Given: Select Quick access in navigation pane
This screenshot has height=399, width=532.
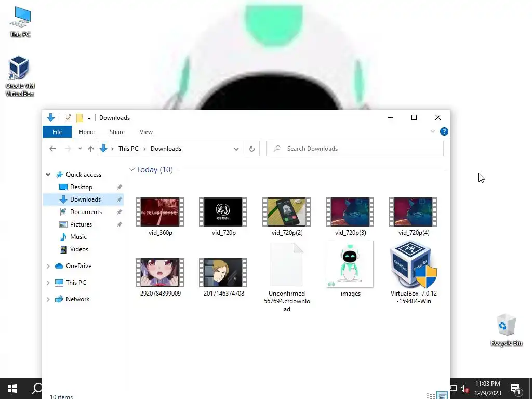Looking at the screenshot, I should [x=84, y=175].
